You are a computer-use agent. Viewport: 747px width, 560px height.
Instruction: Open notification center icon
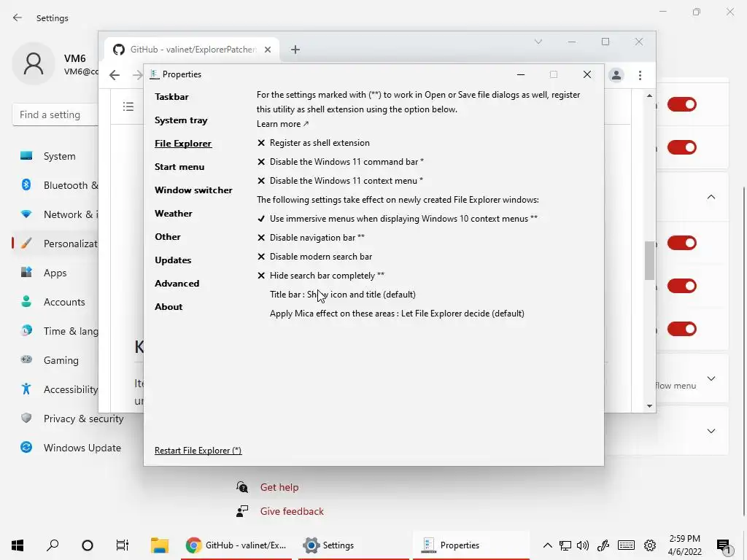point(724,546)
